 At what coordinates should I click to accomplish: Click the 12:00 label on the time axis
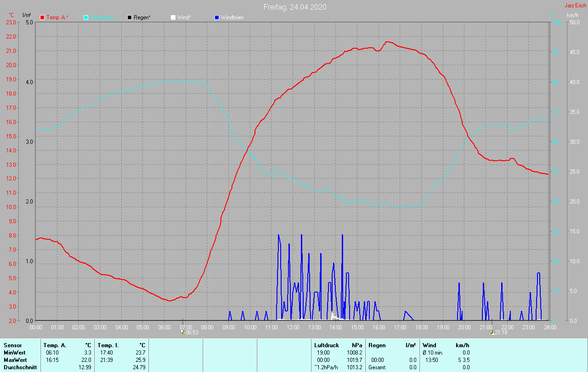pos(293,327)
